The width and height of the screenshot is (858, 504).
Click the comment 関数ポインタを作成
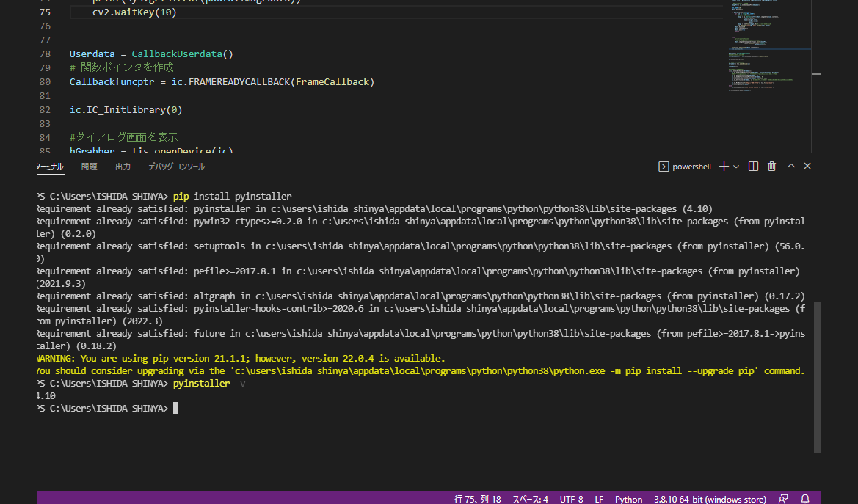126,67
